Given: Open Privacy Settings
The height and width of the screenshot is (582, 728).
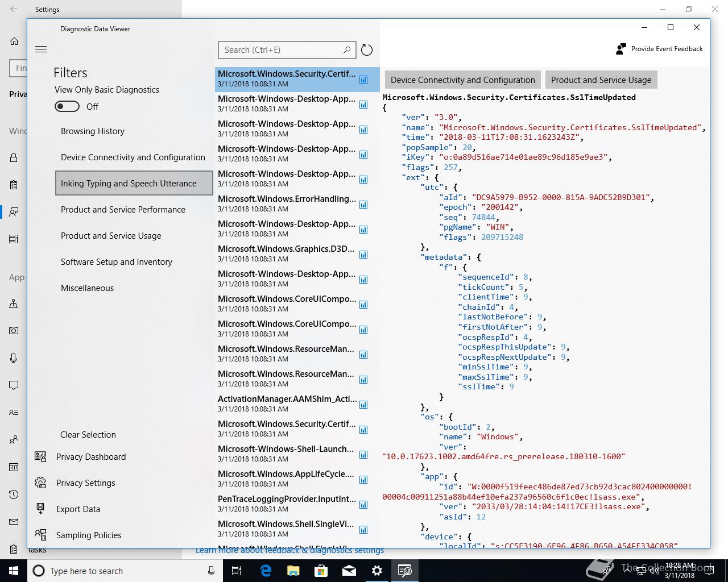Looking at the screenshot, I should 86,483.
